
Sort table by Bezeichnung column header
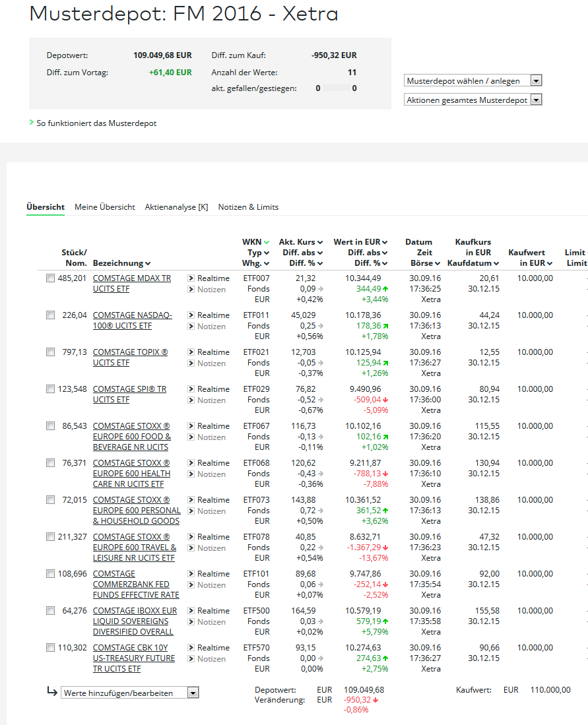(x=121, y=263)
